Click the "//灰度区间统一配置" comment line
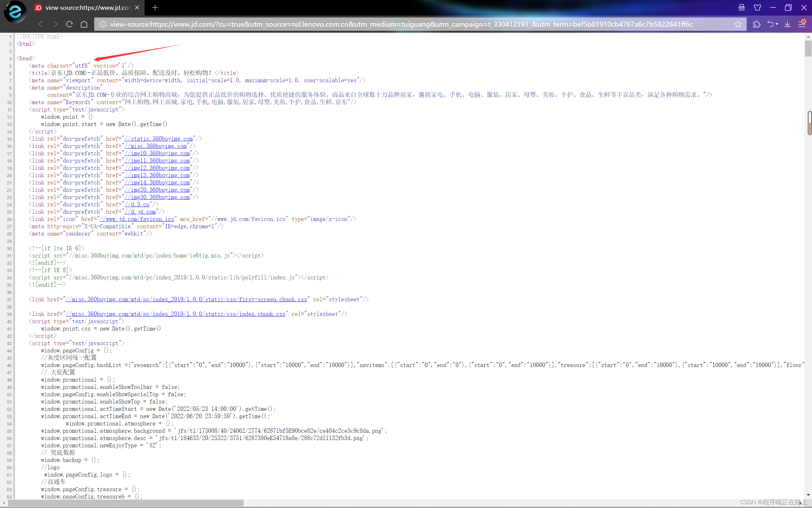 pyautogui.click(x=69, y=358)
